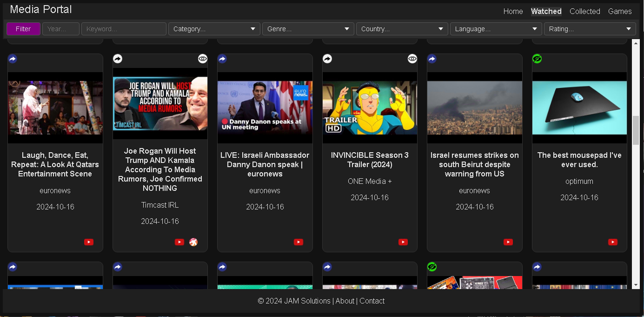Expand the Rating dropdown
The height and width of the screenshot is (317, 644).
click(x=590, y=29)
